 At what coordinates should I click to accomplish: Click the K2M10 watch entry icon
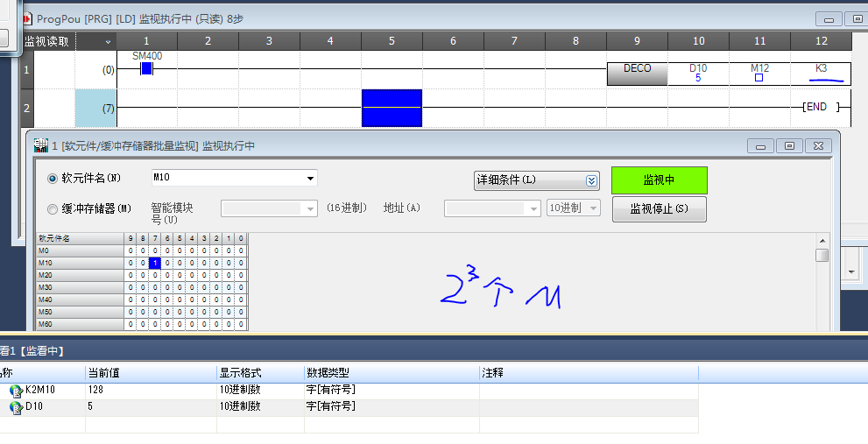[16, 391]
